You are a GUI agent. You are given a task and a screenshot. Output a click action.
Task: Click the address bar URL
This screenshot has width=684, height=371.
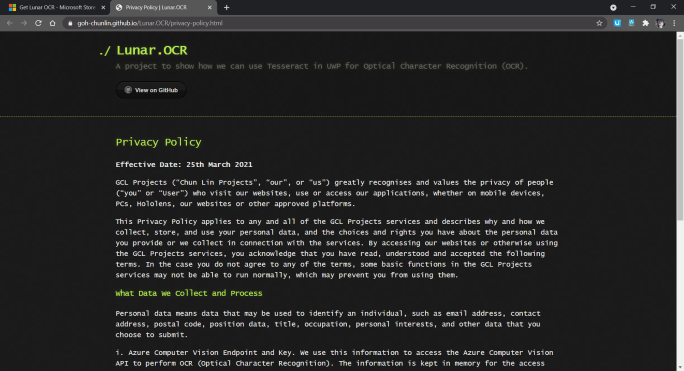coord(150,23)
